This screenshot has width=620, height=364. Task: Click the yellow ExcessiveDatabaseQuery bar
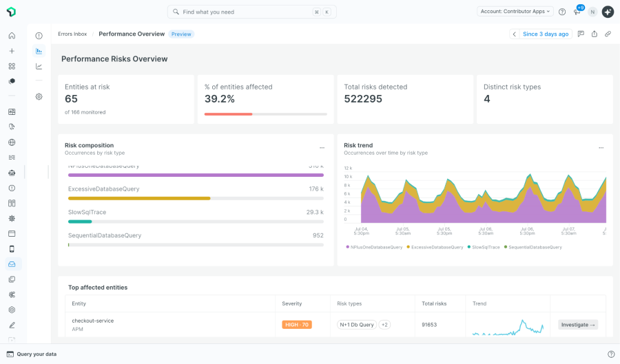click(139, 199)
